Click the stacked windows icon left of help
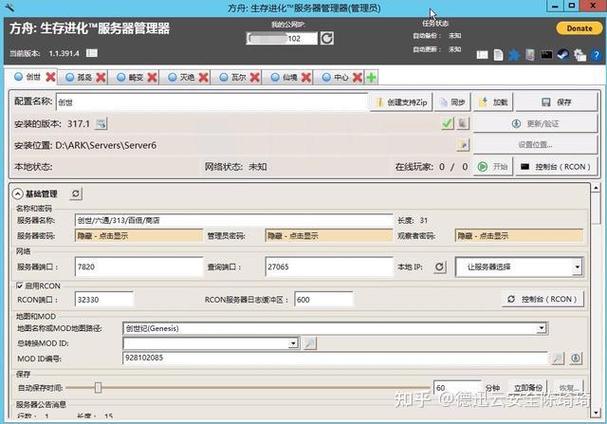 (x=580, y=55)
